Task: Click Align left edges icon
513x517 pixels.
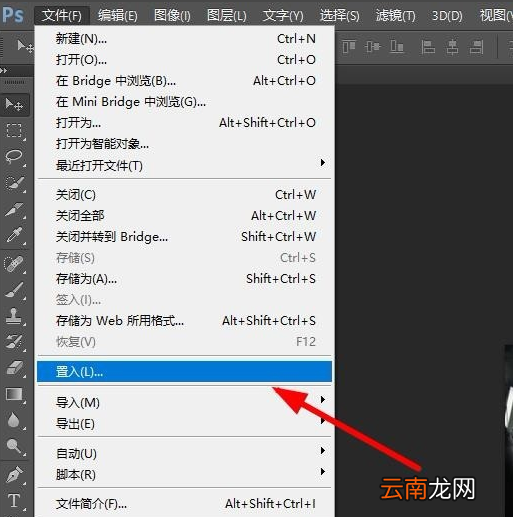Action: pos(428,47)
